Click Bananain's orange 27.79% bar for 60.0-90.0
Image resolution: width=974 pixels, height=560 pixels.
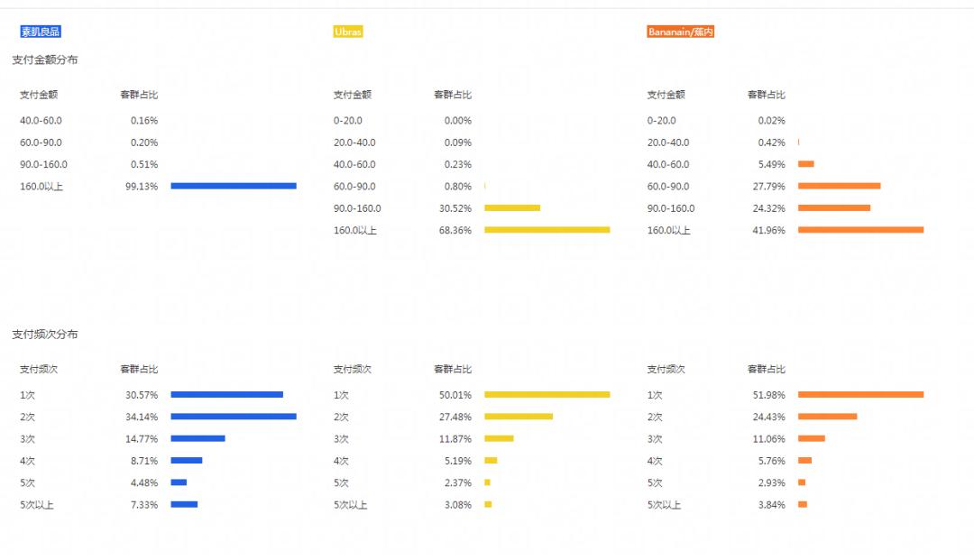tap(839, 186)
